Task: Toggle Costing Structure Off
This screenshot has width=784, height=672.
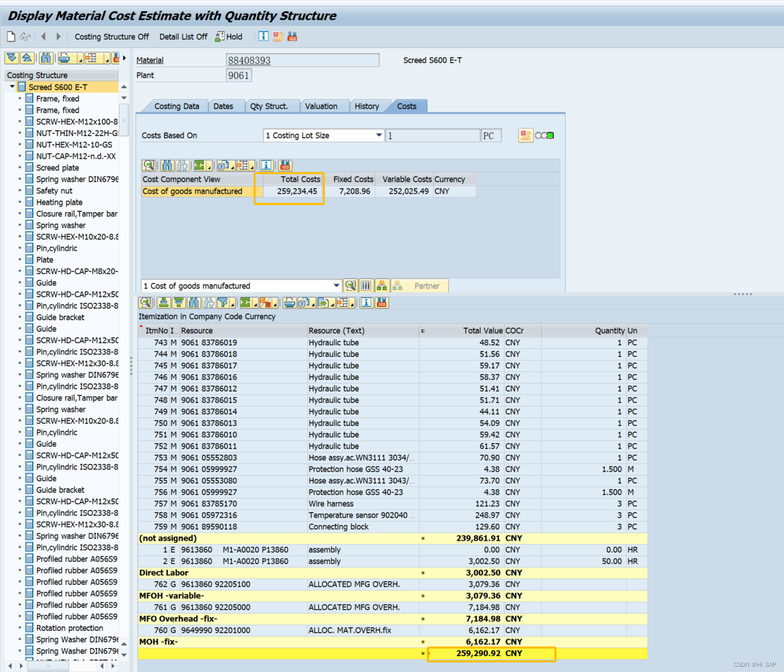Action: tap(112, 36)
